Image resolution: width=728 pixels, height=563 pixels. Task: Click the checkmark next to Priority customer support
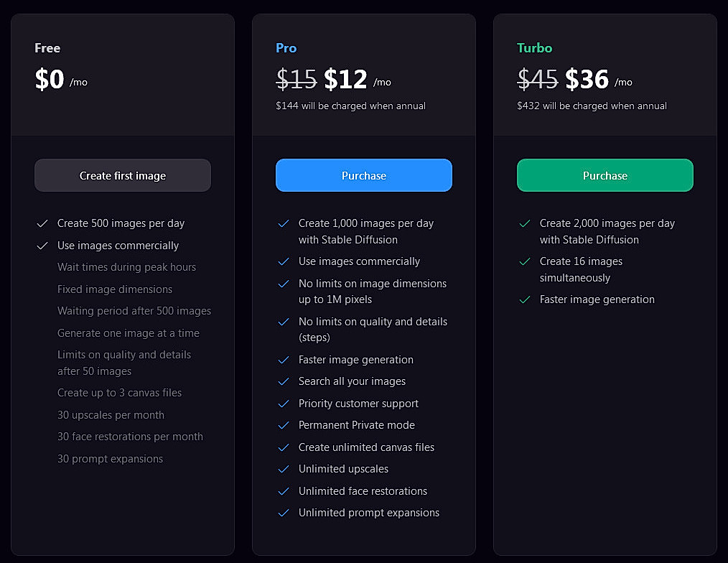[284, 404]
